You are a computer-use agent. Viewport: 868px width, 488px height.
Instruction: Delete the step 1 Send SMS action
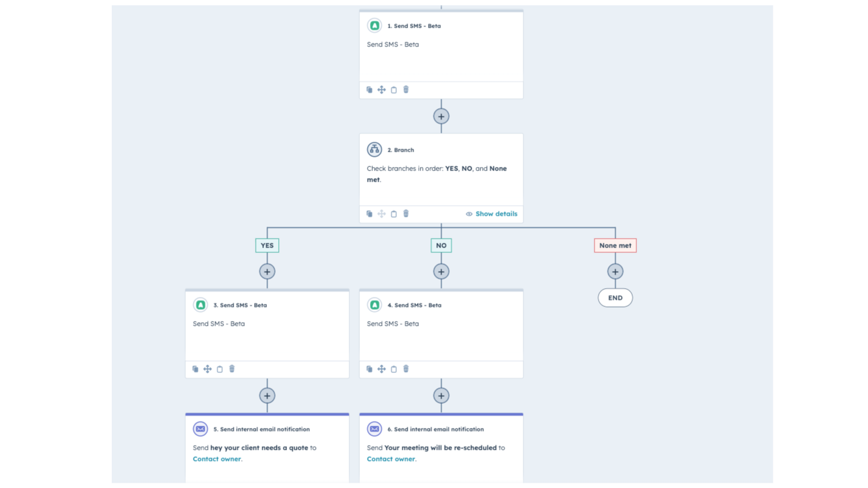(406, 90)
